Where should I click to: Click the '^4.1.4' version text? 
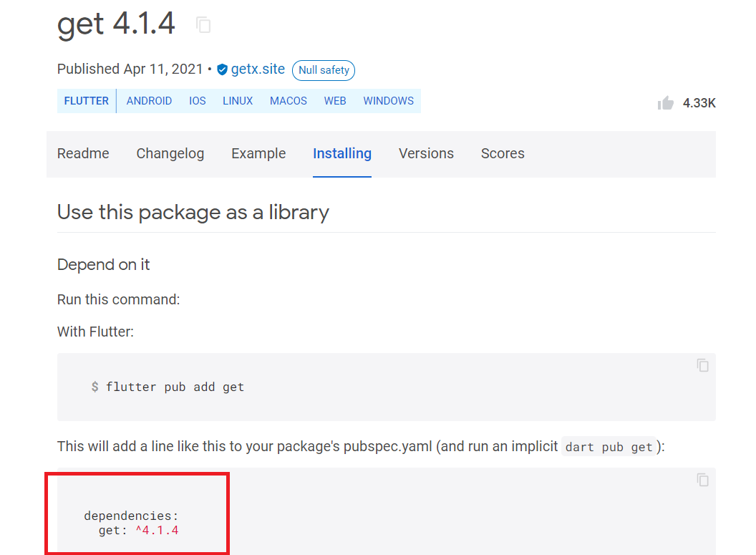click(x=157, y=531)
